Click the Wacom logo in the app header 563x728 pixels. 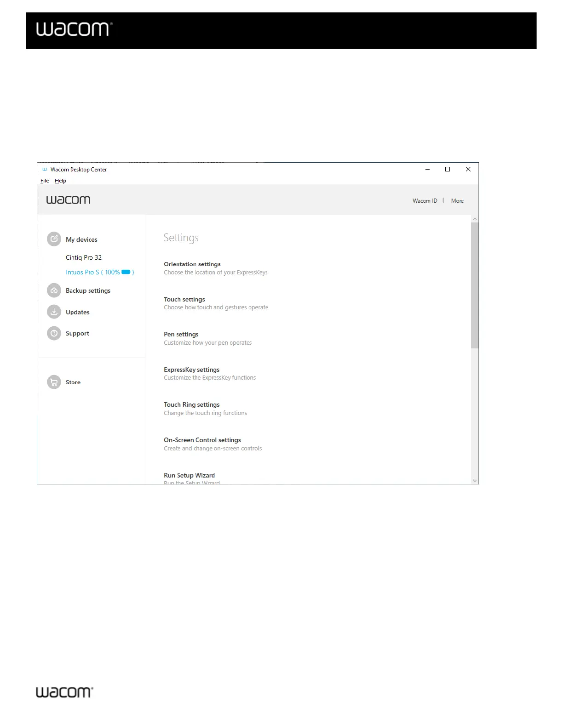(68, 200)
